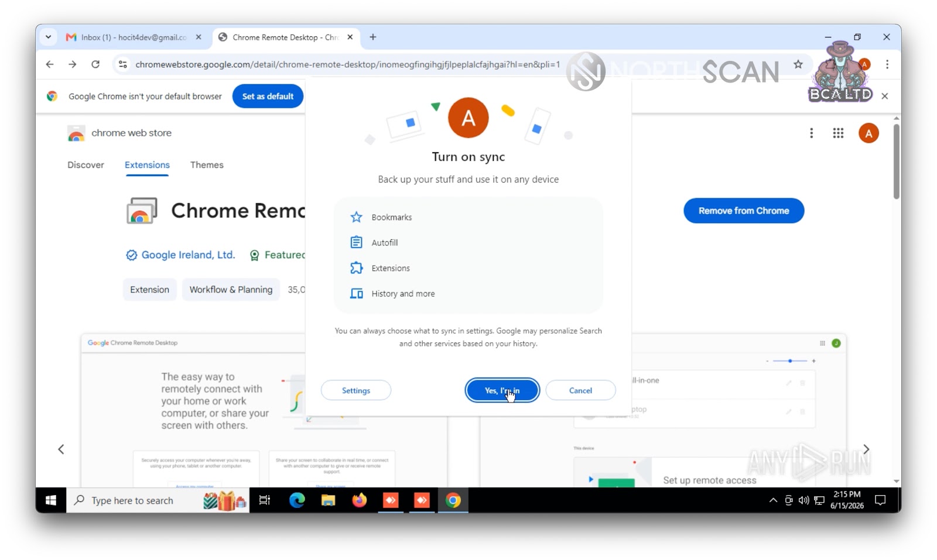Click the taskbar search box
The height and width of the screenshot is (560, 937).
tap(158, 500)
